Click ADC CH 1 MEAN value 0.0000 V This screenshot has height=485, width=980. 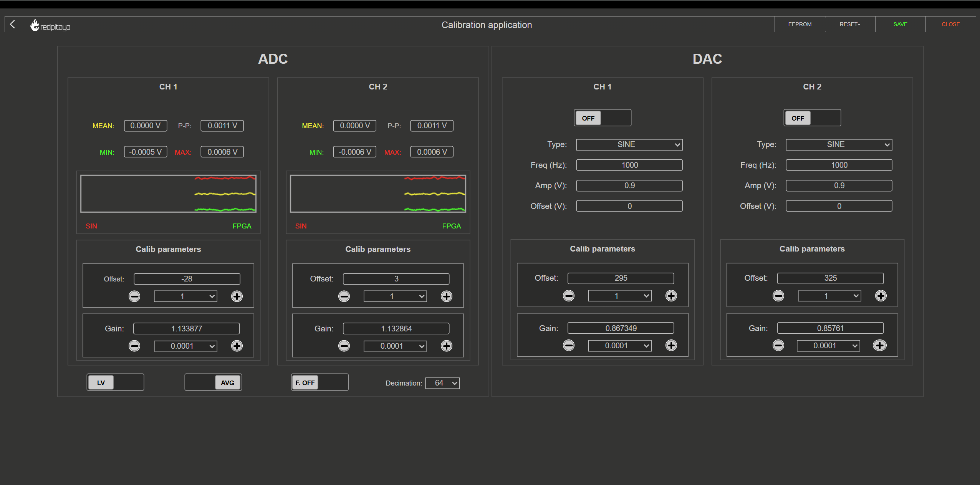(x=146, y=126)
